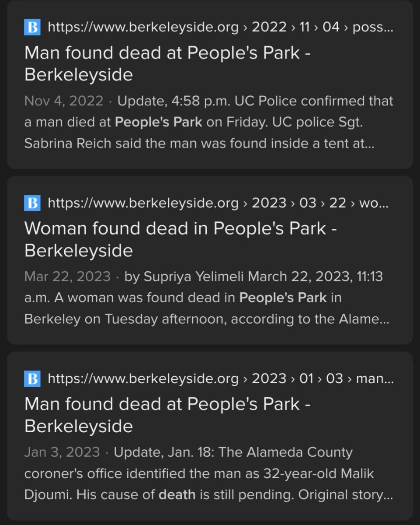The image size is (420, 525).
Task: Click Berkeleyside favicon of Jan 3 2023 result
Action: pyautogui.click(x=32, y=378)
